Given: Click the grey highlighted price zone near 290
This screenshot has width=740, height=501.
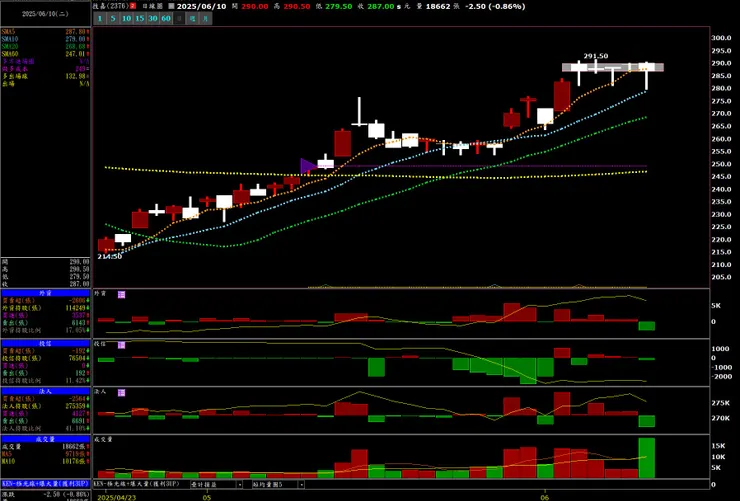Looking at the screenshot, I should tap(613, 67).
